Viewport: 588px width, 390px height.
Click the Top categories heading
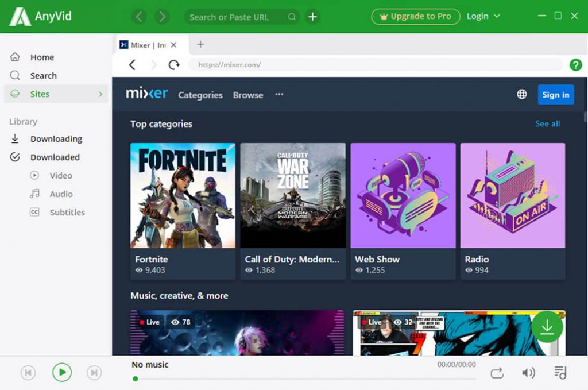pos(161,123)
